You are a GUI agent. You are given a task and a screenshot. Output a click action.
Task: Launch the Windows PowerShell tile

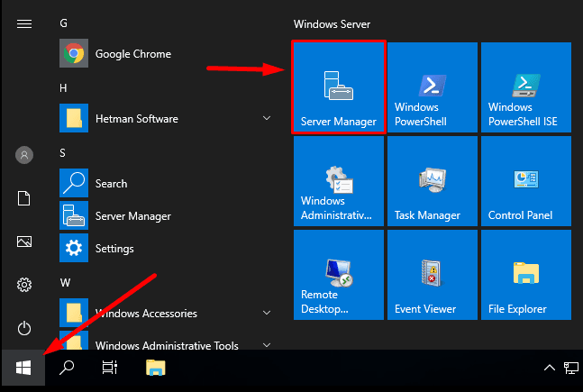coord(433,87)
